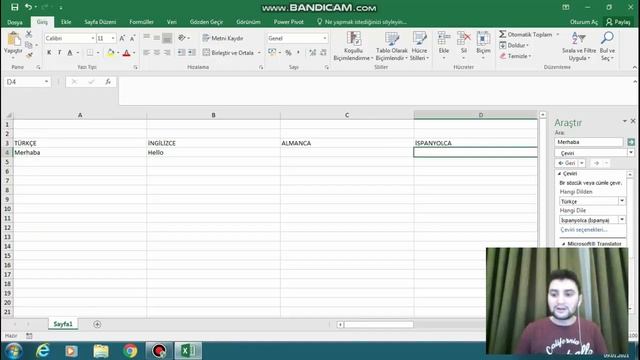Image resolution: width=640 pixels, height=360 pixels.
Task: Toggle underline with the A button
Action: point(70,53)
